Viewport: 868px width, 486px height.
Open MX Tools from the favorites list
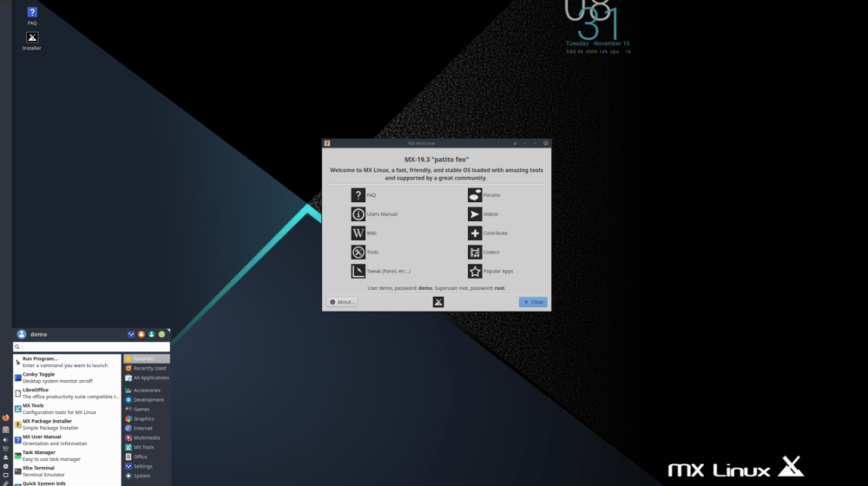coord(67,409)
